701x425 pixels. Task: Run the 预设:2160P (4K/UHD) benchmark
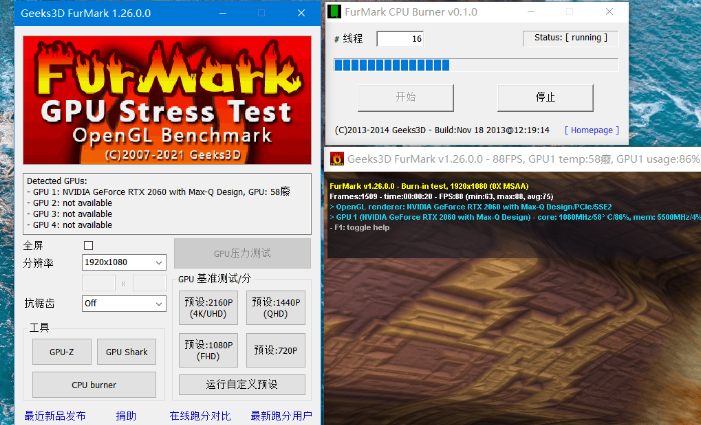pos(206,307)
